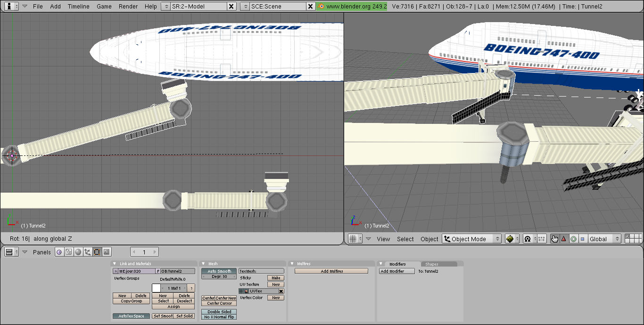
Task: Collapse the Multires panel
Action: (x=292, y=264)
